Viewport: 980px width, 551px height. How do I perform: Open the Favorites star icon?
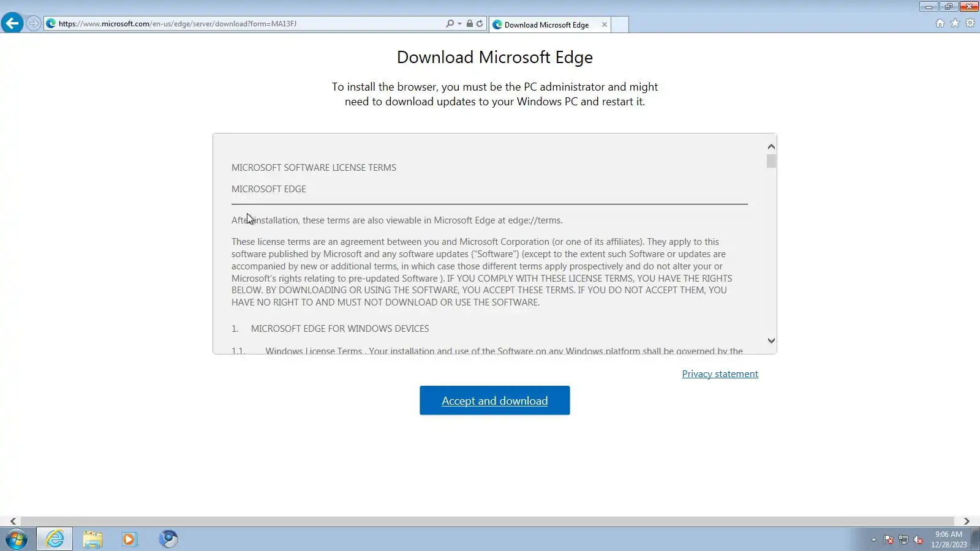[955, 23]
